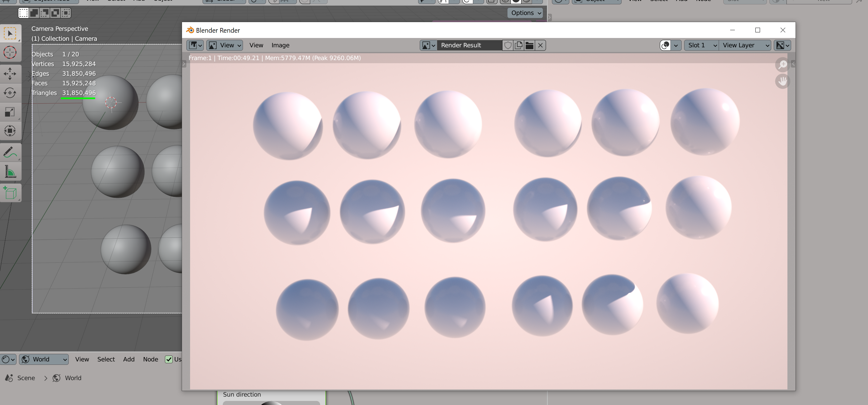The height and width of the screenshot is (405, 868).
Task: Toggle gizmo display button beside Slot 1
Action: coord(665,45)
